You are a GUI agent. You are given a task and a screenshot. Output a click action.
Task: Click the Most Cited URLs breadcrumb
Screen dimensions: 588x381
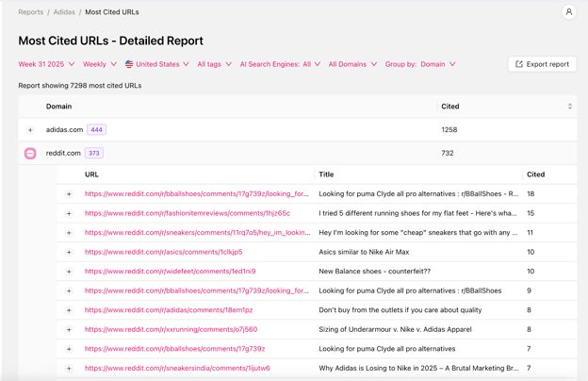point(112,12)
